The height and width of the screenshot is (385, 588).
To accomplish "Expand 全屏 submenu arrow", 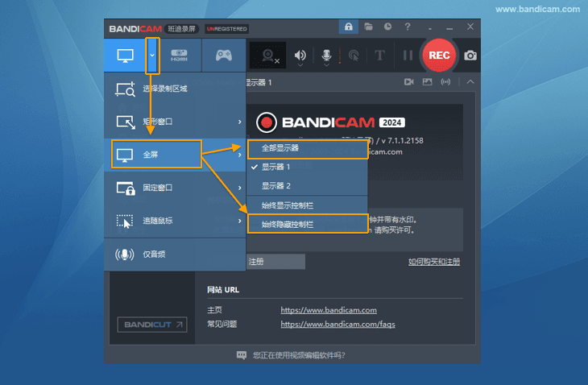I will tap(240, 155).
